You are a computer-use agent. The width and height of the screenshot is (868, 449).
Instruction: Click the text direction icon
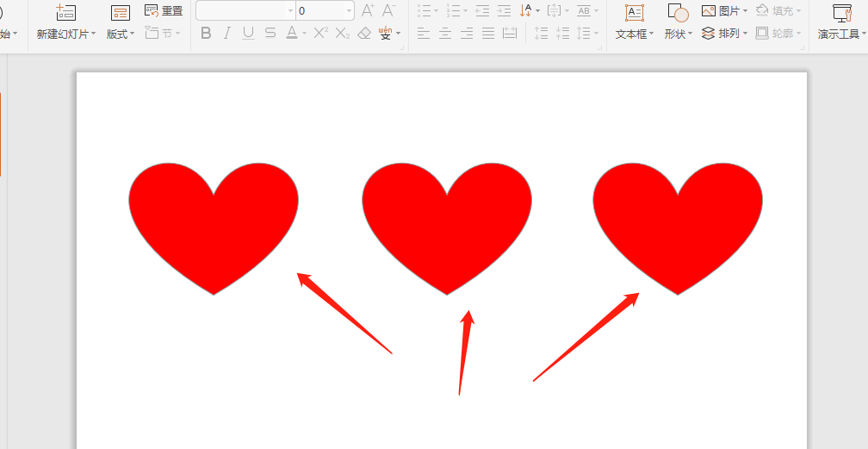click(526, 10)
